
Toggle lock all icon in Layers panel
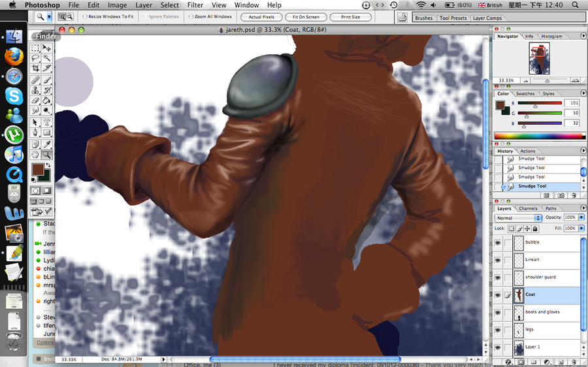click(535, 229)
